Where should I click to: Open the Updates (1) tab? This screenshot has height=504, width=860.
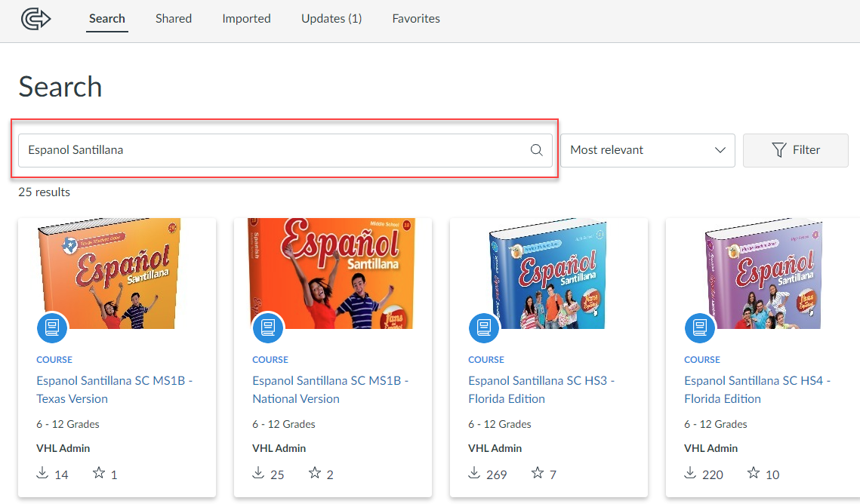pos(331,18)
